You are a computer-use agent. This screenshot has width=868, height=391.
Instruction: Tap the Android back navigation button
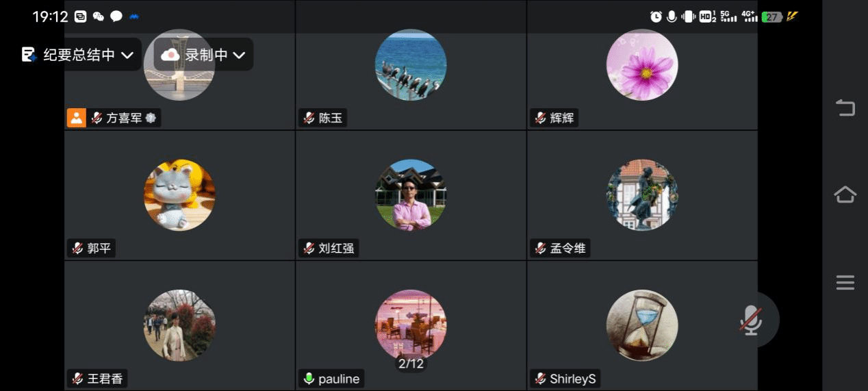click(845, 108)
